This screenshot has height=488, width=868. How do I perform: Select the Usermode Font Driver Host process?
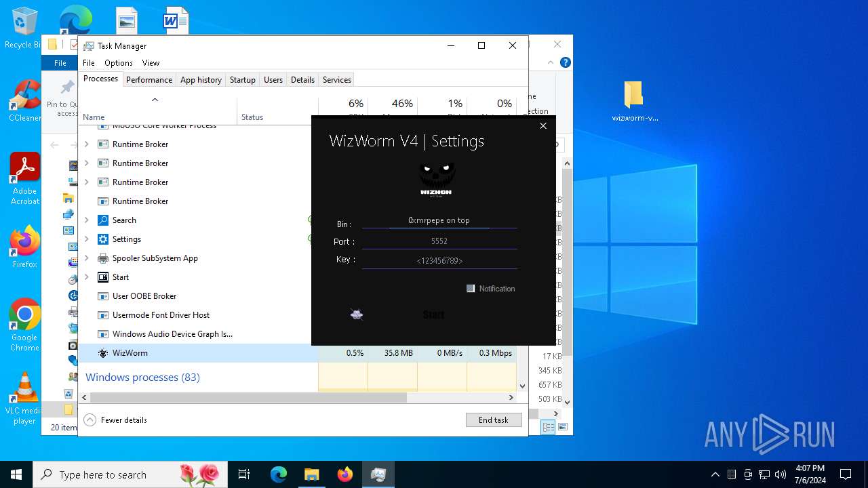[161, 315]
